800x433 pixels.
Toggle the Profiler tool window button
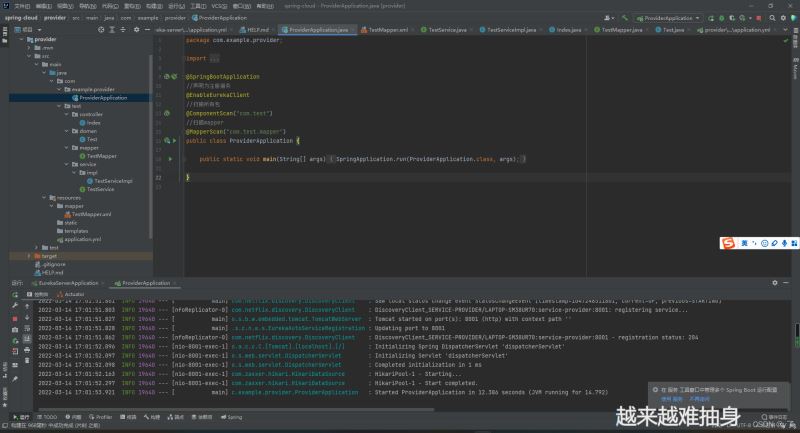click(101, 417)
